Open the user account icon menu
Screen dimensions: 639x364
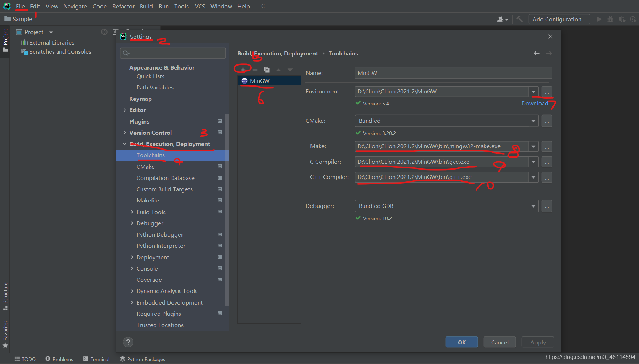(502, 19)
